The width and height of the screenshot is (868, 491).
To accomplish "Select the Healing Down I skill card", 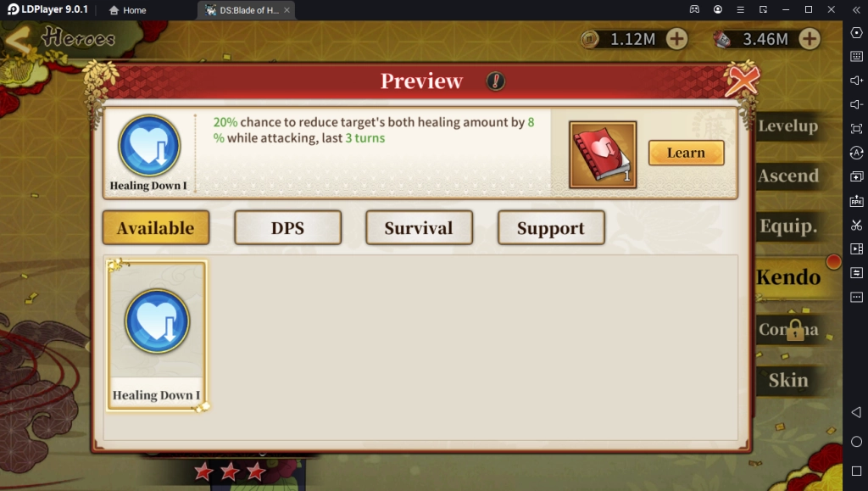I will pos(157,336).
